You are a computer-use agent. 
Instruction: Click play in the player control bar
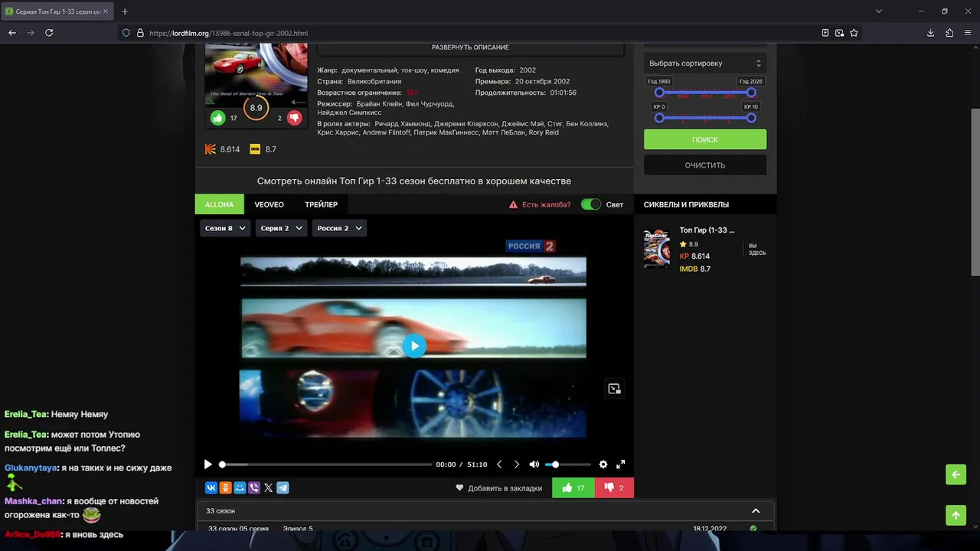pyautogui.click(x=207, y=465)
